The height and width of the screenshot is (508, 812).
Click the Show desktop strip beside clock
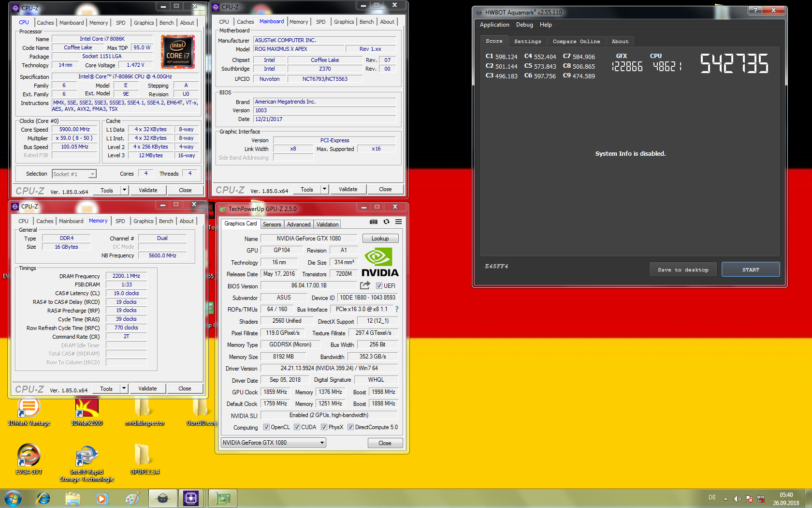point(808,498)
